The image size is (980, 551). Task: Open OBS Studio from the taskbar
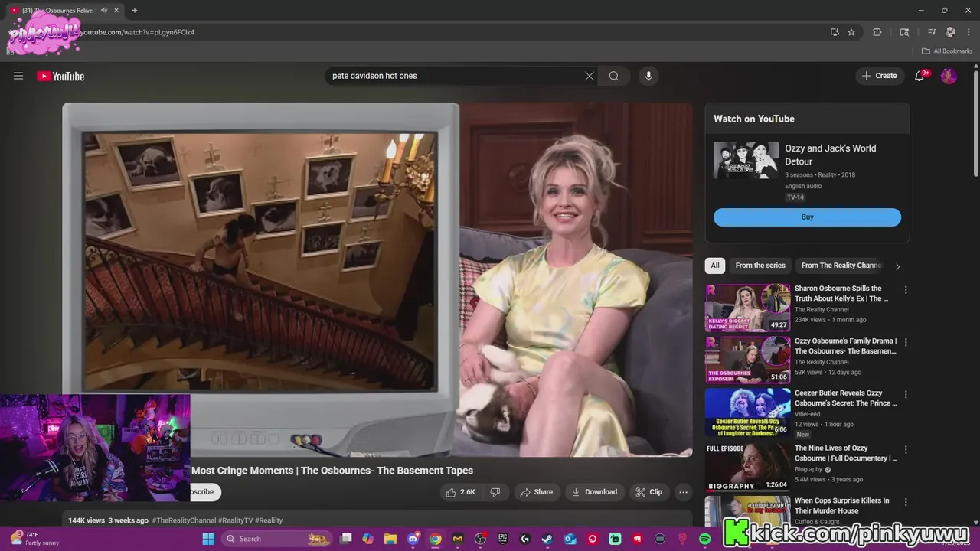click(480, 539)
